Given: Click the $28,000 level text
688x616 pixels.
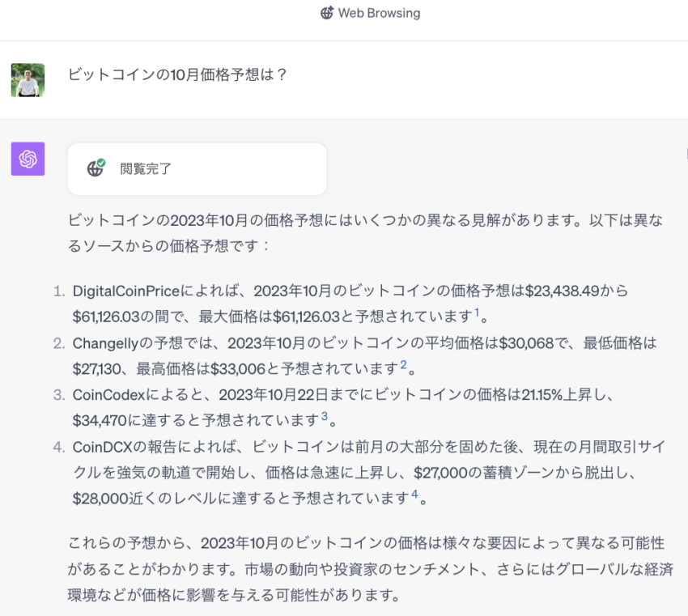Looking at the screenshot, I should 100,499.
